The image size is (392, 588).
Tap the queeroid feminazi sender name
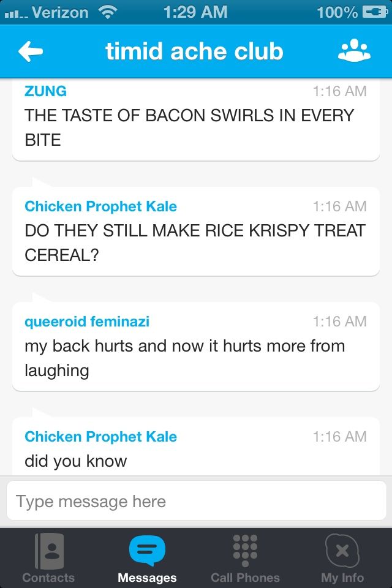(87, 322)
